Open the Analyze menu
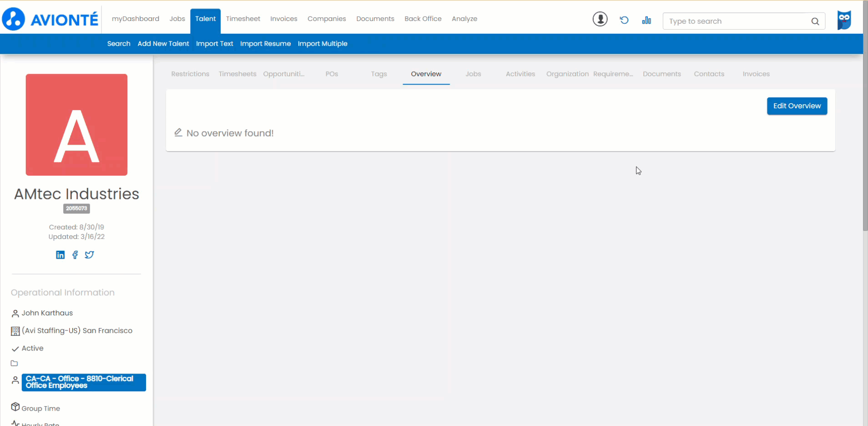Viewport: 868px width, 426px height. click(x=464, y=19)
